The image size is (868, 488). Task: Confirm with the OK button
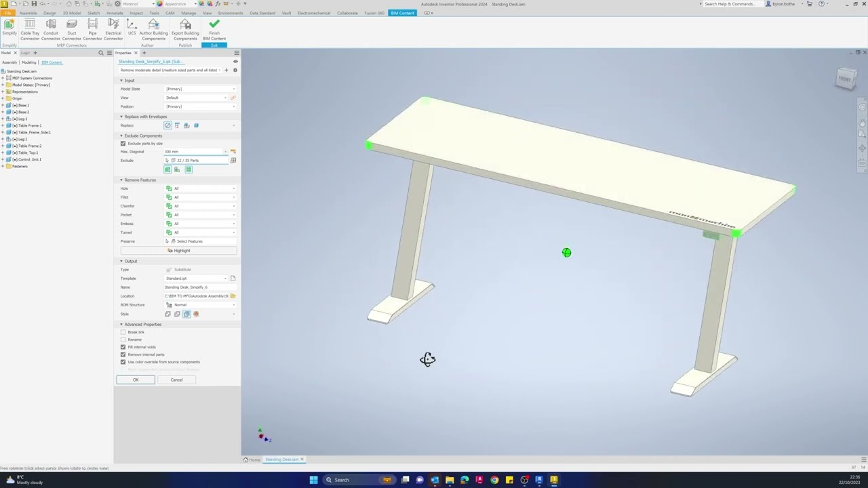(x=136, y=380)
